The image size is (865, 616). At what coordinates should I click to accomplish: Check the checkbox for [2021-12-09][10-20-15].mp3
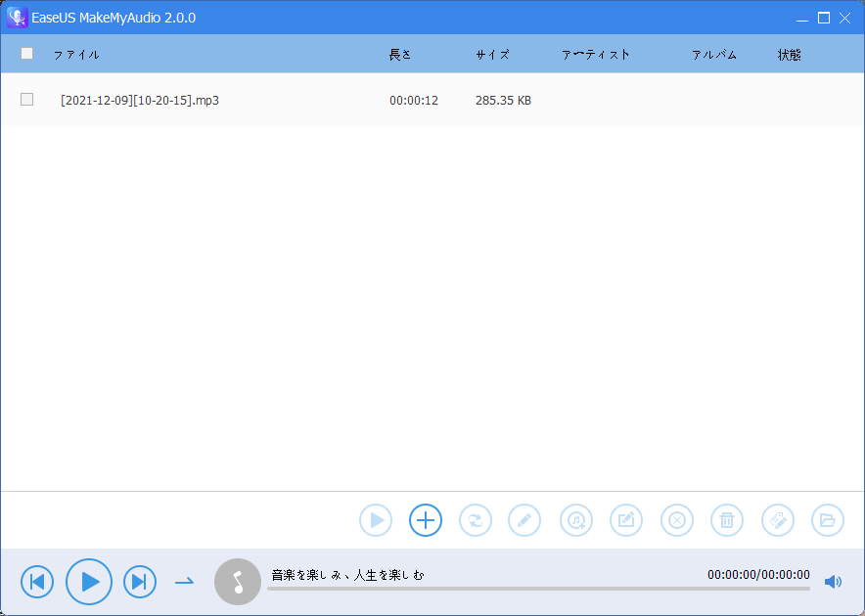point(26,99)
